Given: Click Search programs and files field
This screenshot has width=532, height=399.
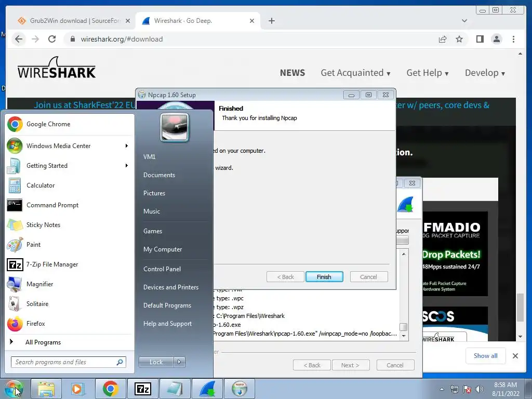Looking at the screenshot, I should pyautogui.click(x=68, y=362).
